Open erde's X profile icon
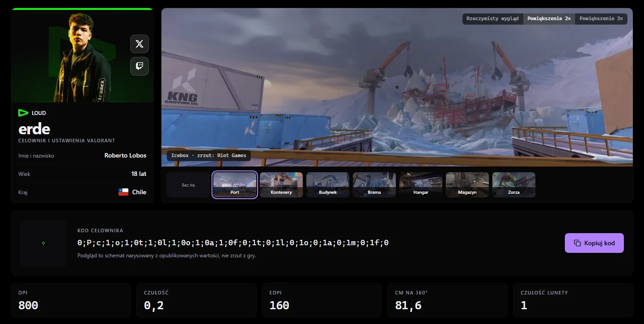 click(x=140, y=44)
